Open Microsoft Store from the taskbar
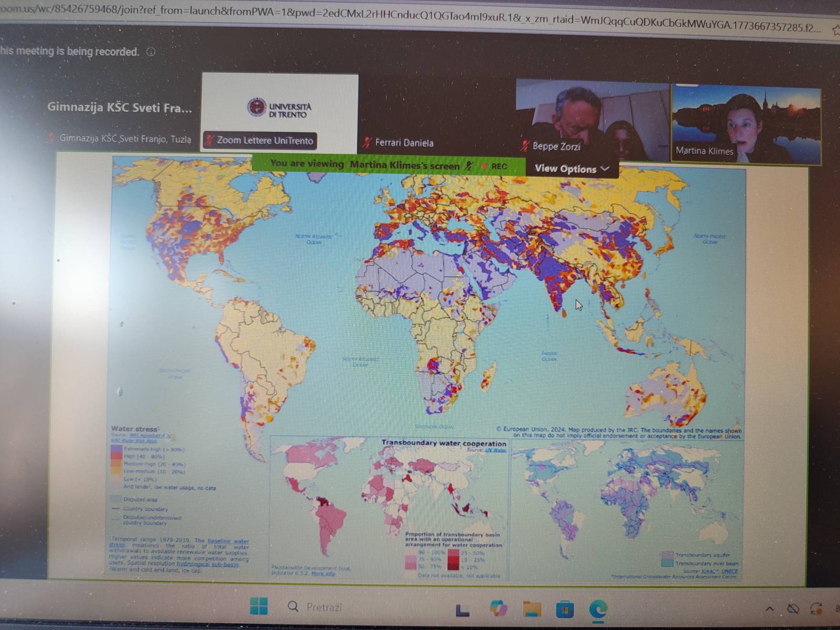 tap(565, 610)
